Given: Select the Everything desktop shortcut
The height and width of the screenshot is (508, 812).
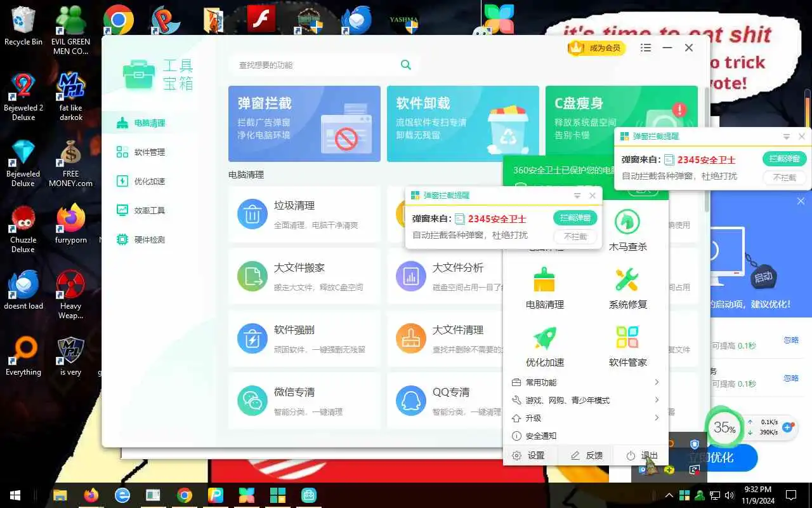Looking at the screenshot, I should 23,357.
